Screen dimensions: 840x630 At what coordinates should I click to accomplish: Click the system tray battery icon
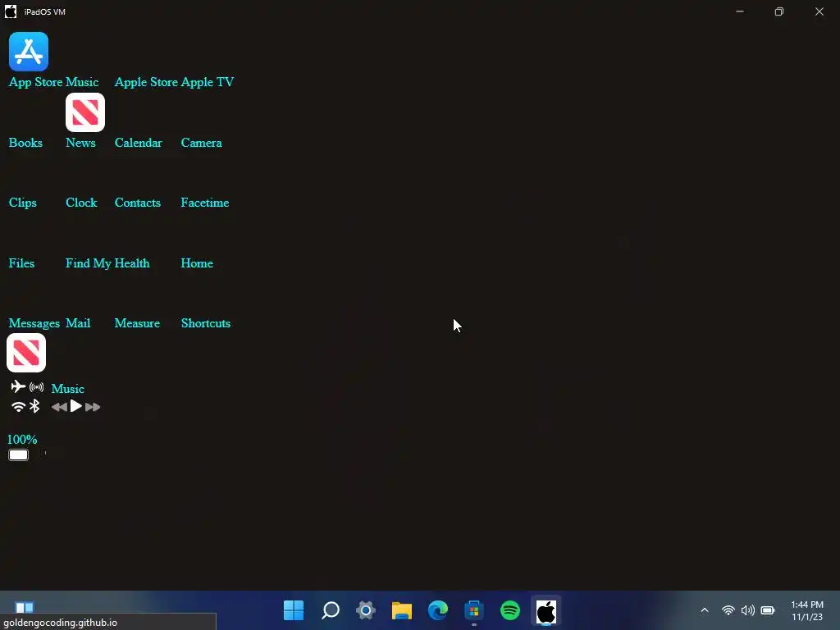pyautogui.click(x=768, y=610)
